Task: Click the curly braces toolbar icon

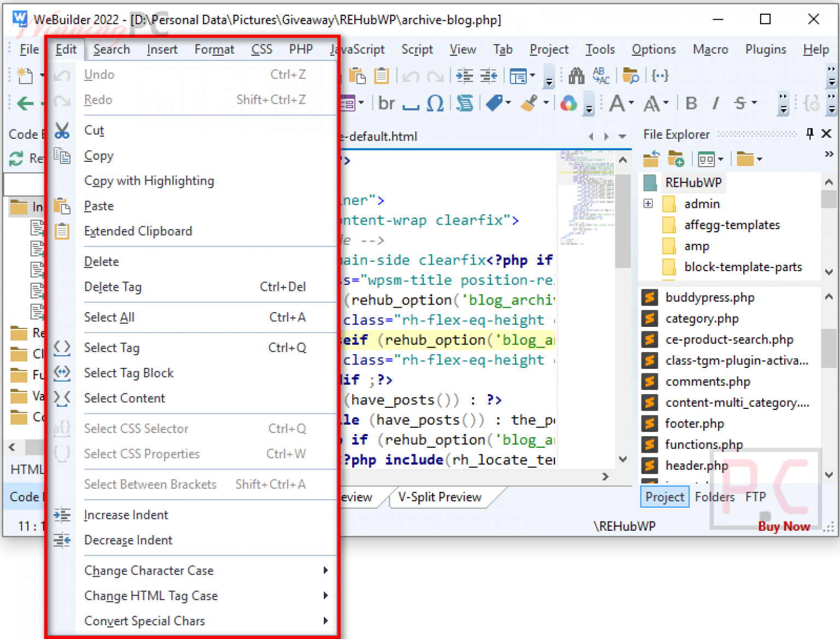Action: (x=660, y=75)
